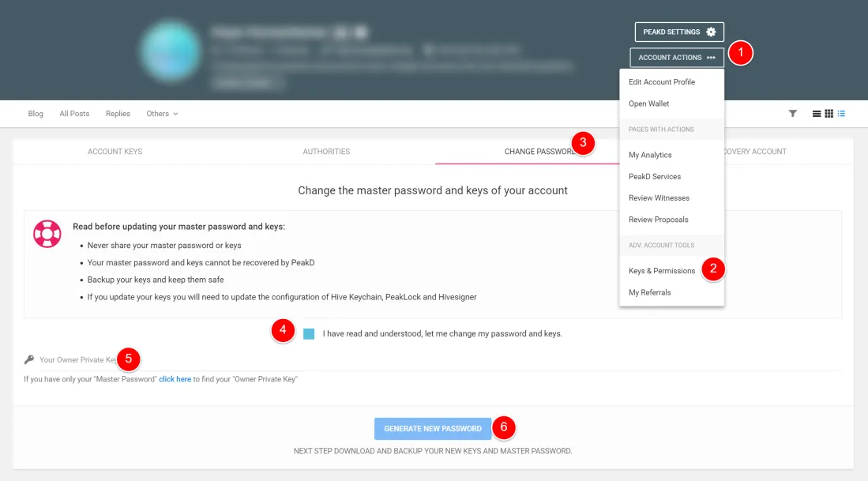Focus the Owner Private Key field
This screenshot has width=868, height=481.
[x=432, y=360]
